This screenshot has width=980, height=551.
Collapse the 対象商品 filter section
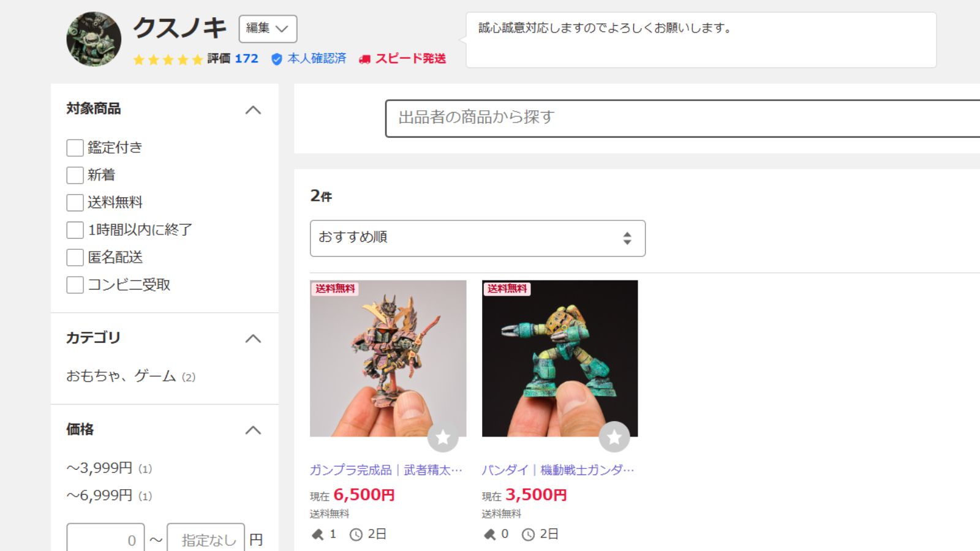[x=253, y=110]
